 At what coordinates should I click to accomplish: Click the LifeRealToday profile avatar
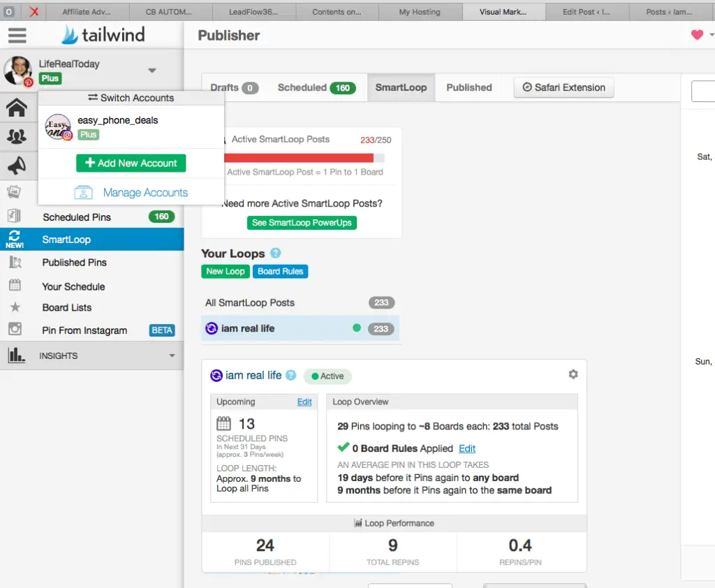(18, 71)
